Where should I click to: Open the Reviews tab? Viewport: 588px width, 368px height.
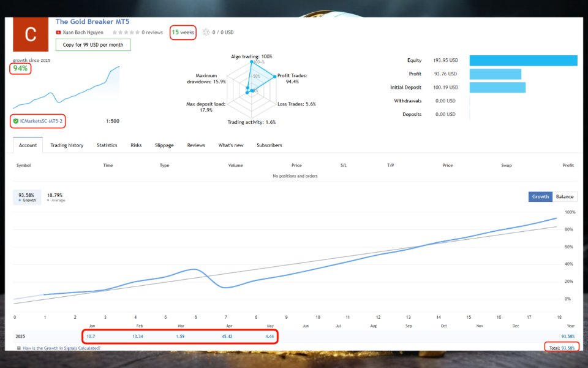tap(196, 145)
